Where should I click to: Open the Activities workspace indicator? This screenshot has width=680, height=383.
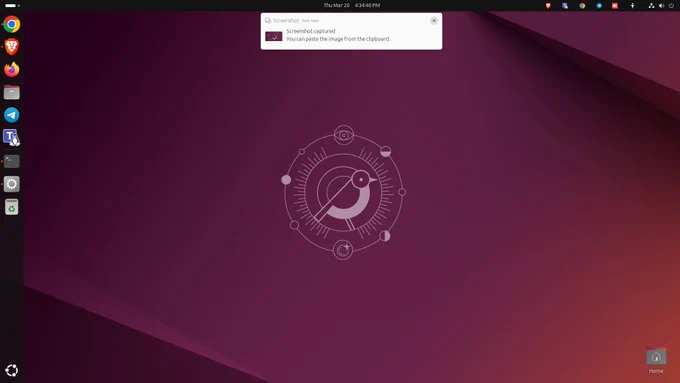pyautogui.click(x=12, y=5)
